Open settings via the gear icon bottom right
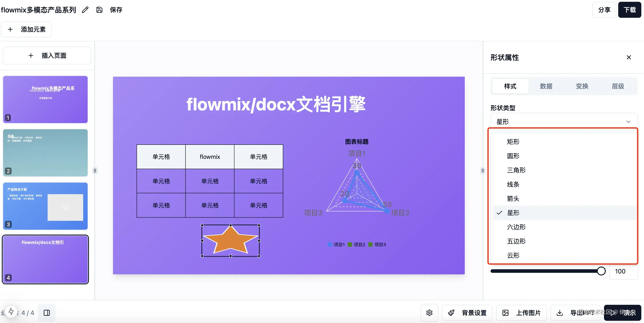This screenshot has width=644, height=323. pyautogui.click(x=429, y=313)
